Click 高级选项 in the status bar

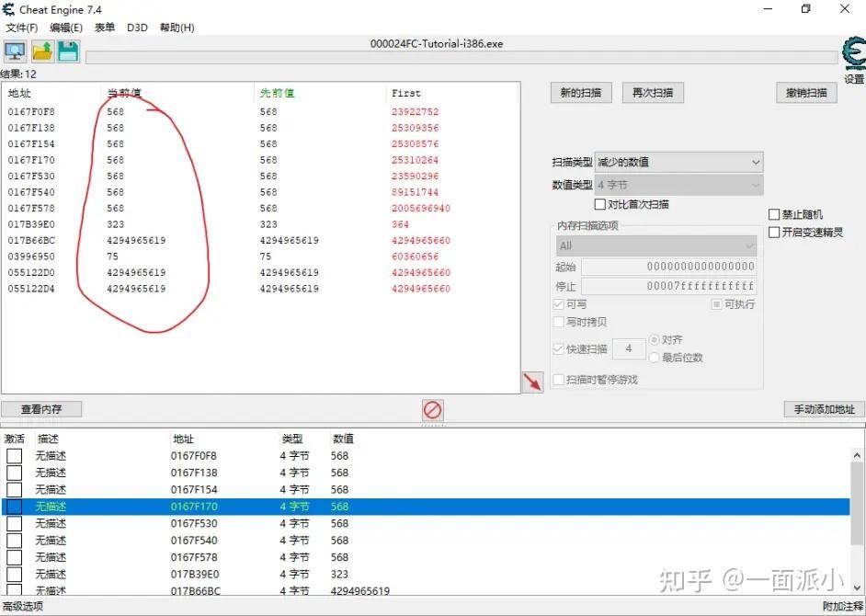click(x=23, y=606)
